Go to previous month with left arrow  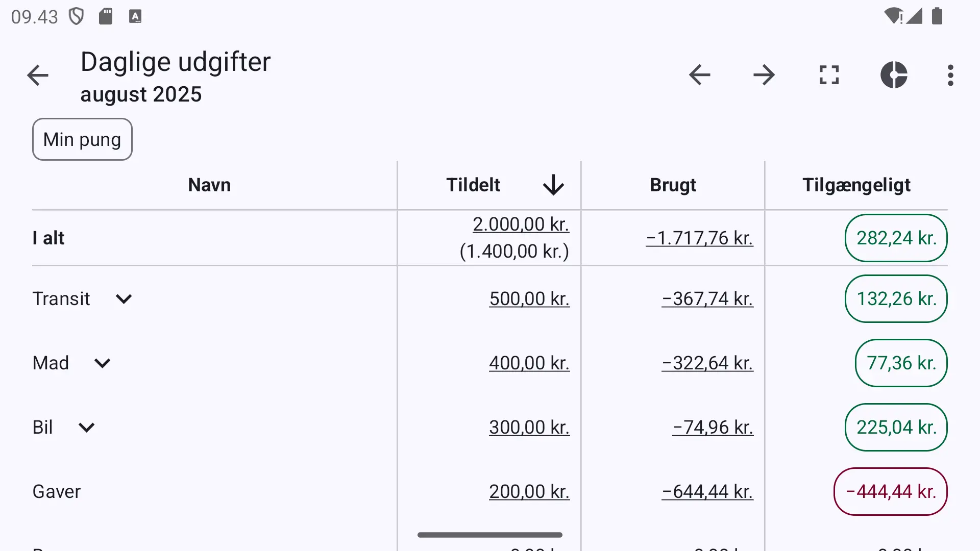(x=699, y=75)
